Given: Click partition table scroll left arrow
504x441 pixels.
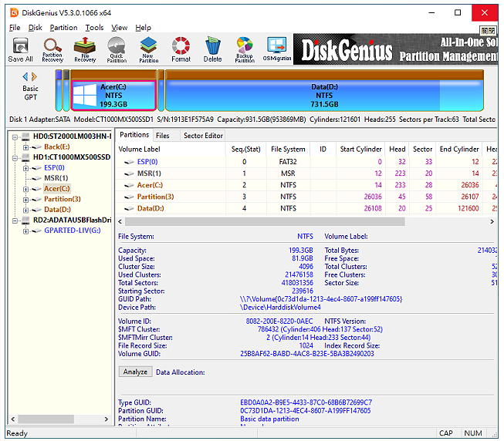Looking at the screenshot, I should click(120, 221).
